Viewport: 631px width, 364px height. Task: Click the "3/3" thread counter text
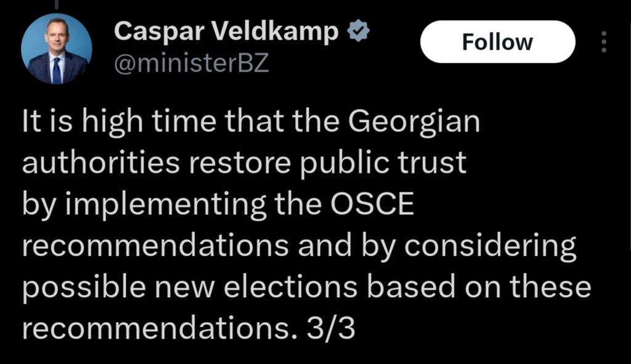332,330
